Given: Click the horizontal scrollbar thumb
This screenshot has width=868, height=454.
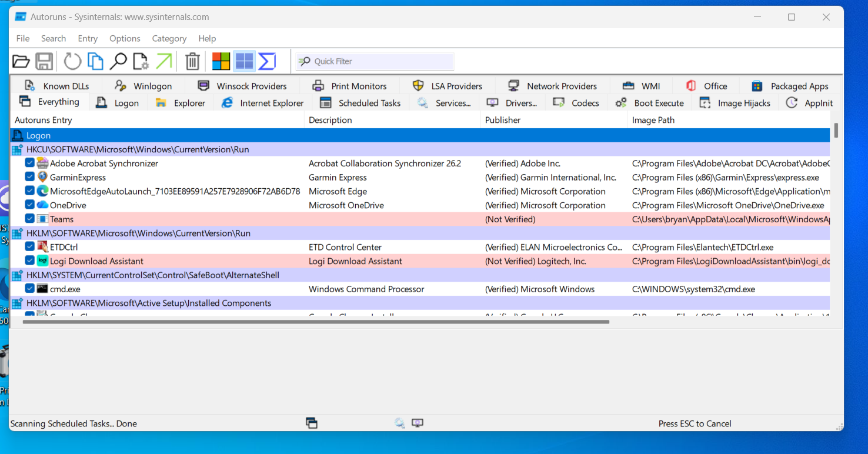Looking at the screenshot, I should 316,322.
